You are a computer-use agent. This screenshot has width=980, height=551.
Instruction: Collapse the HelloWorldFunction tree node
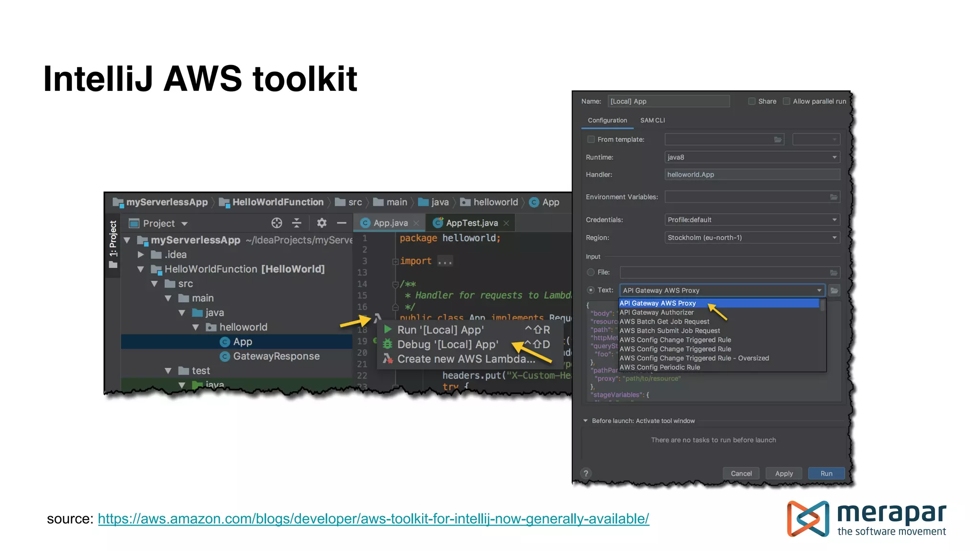pyautogui.click(x=141, y=269)
